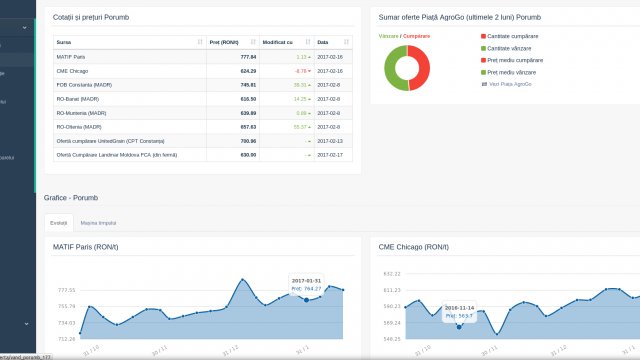The height and width of the screenshot is (360, 640).
Task: Click the peak data point of MATIF Paris chart
Action: click(x=242, y=280)
